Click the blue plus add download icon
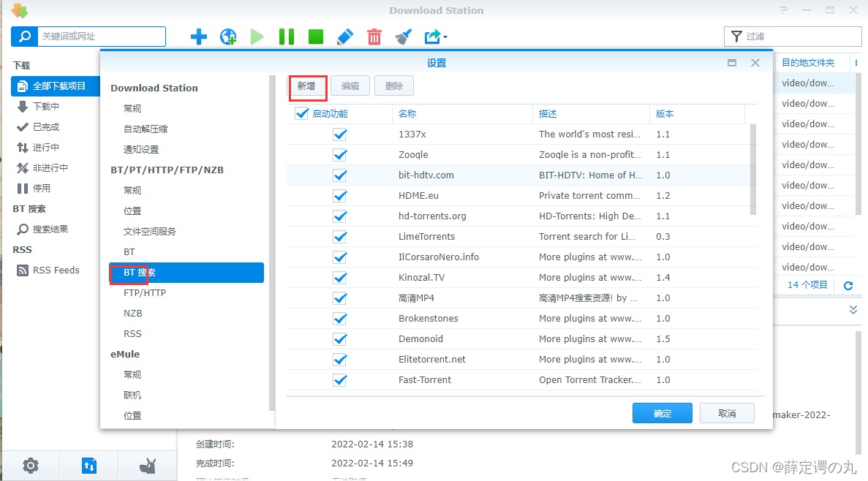Image resolution: width=868 pixels, height=481 pixels. pos(198,37)
